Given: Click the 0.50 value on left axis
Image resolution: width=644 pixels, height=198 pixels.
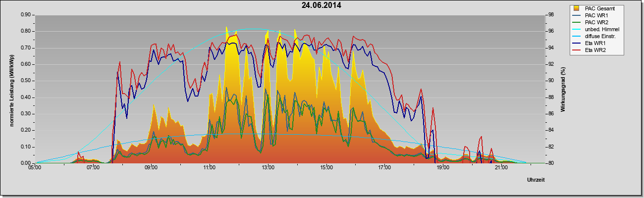Looking at the screenshot, I should click(x=26, y=81).
